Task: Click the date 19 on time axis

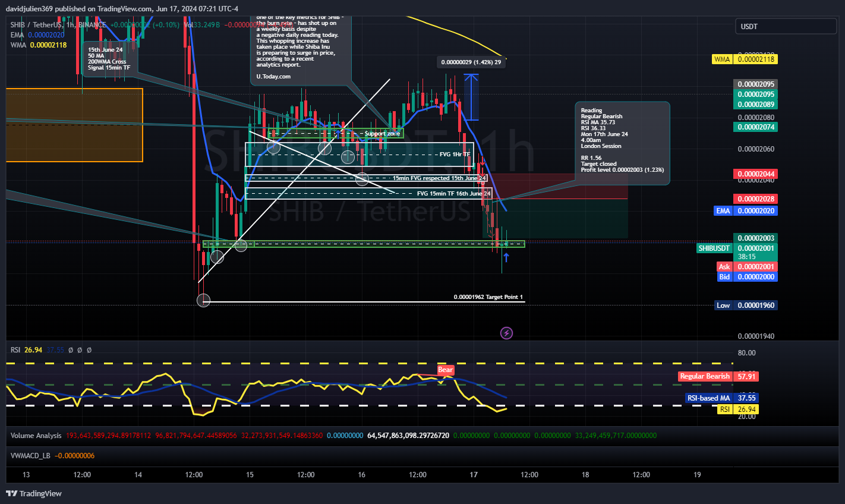Action: pyautogui.click(x=697, y=475)
